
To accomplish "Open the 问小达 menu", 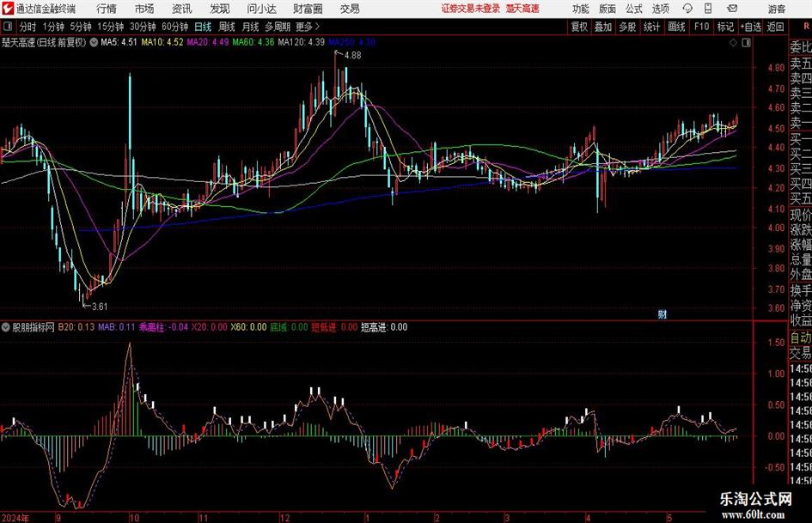I will click(261, 9).
